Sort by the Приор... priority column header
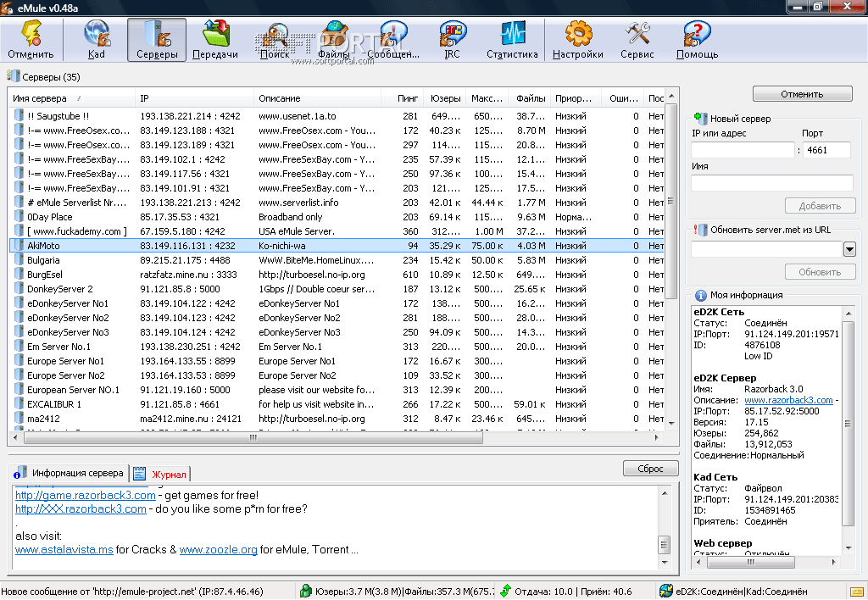The image size is (868, 600). (x=576, y=98)
